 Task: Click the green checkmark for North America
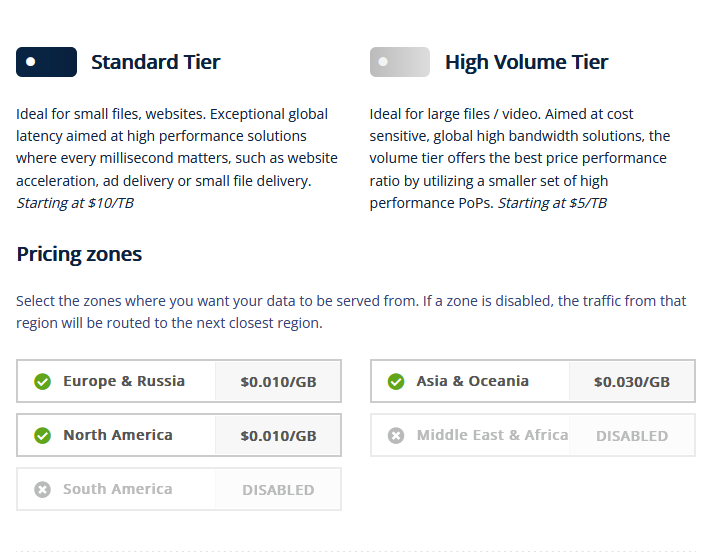pyautogui.click(x=42, y=435)
